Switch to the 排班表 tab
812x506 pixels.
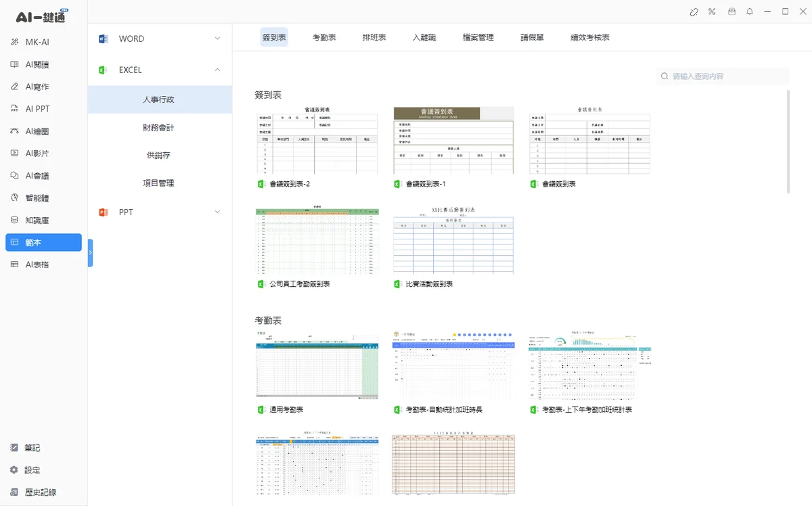pos(374,37)
